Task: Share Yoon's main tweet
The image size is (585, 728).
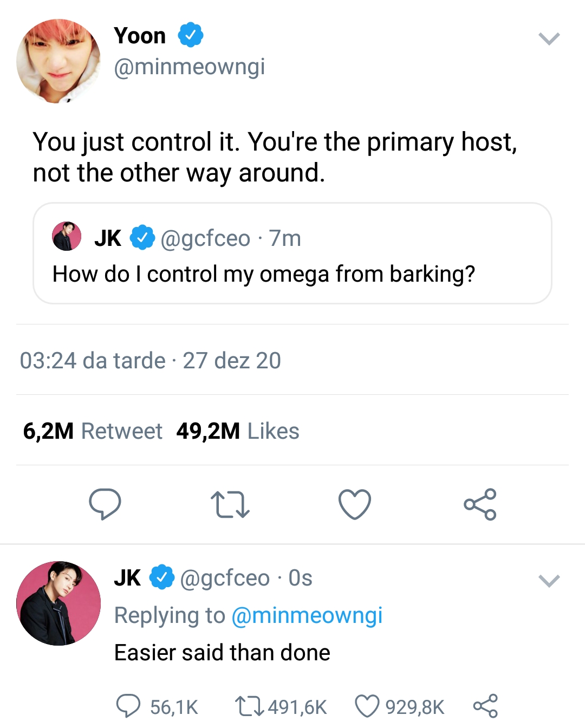Action: click(480, 504)
